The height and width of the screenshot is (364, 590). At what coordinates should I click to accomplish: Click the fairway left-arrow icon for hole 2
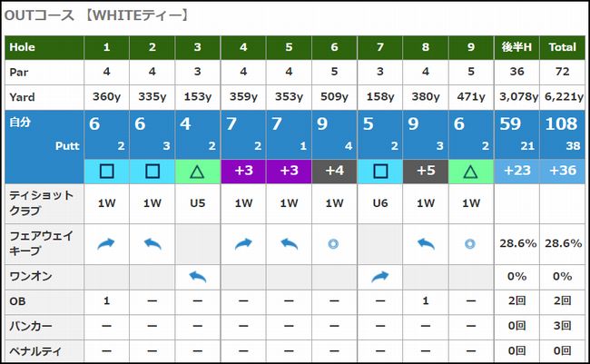click(x=152, y=243)
